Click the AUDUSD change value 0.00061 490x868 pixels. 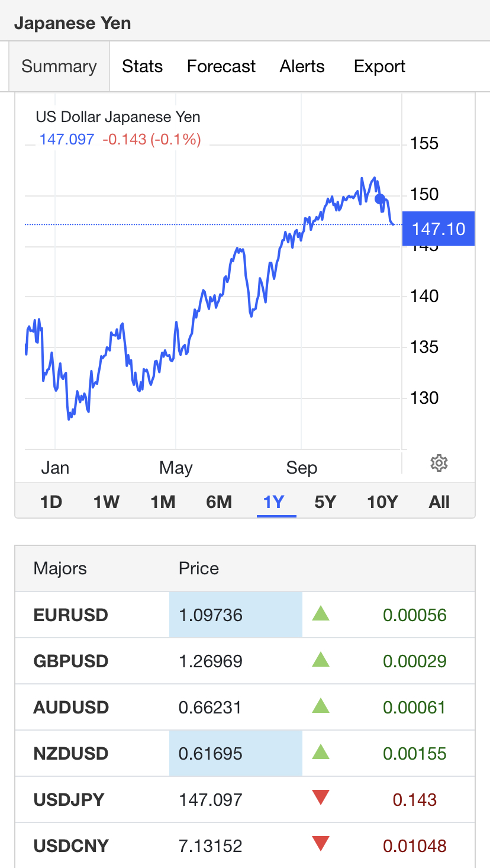414,707
